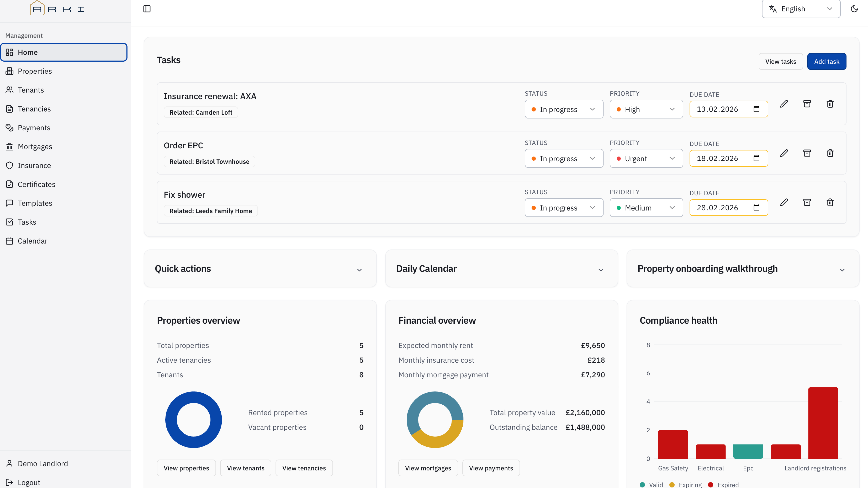This screenshot has width=868, height=488.
Task: Go to Mortgages in sidebar
Action: pyautogui.click(x=64, y=146)
